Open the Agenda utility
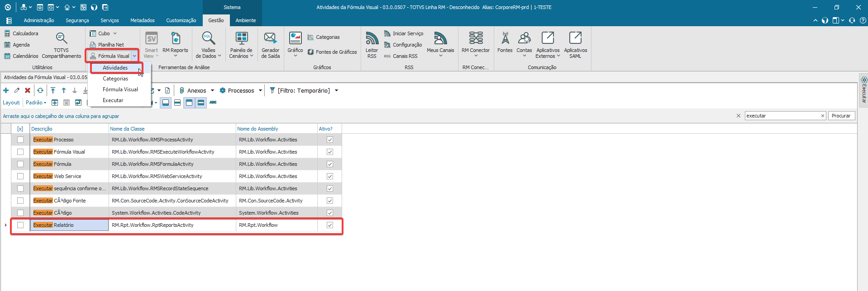Viewport: 868px width, 291px height. click(x=17, y=45)
